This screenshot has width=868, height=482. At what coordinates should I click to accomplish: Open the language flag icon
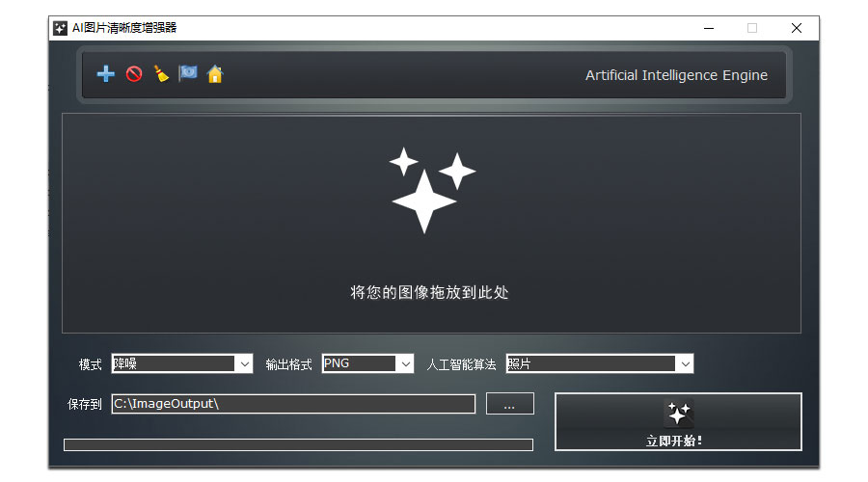(188, 73)
